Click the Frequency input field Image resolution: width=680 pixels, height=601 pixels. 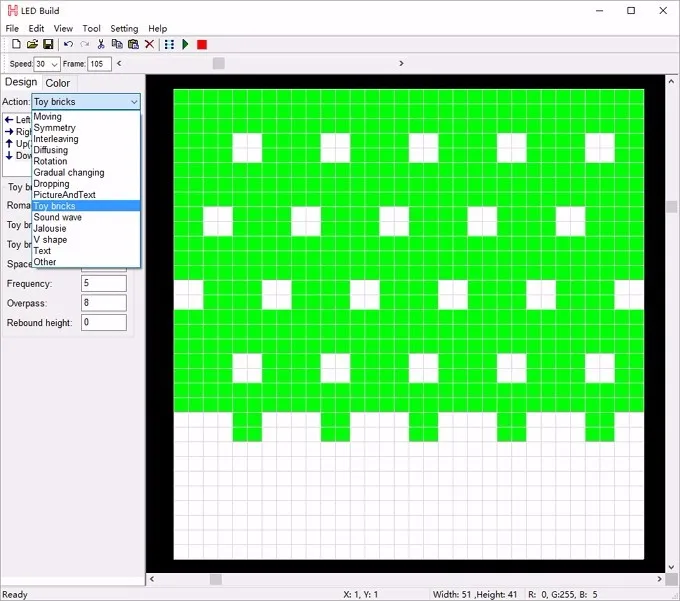click(x=104, y=284)
